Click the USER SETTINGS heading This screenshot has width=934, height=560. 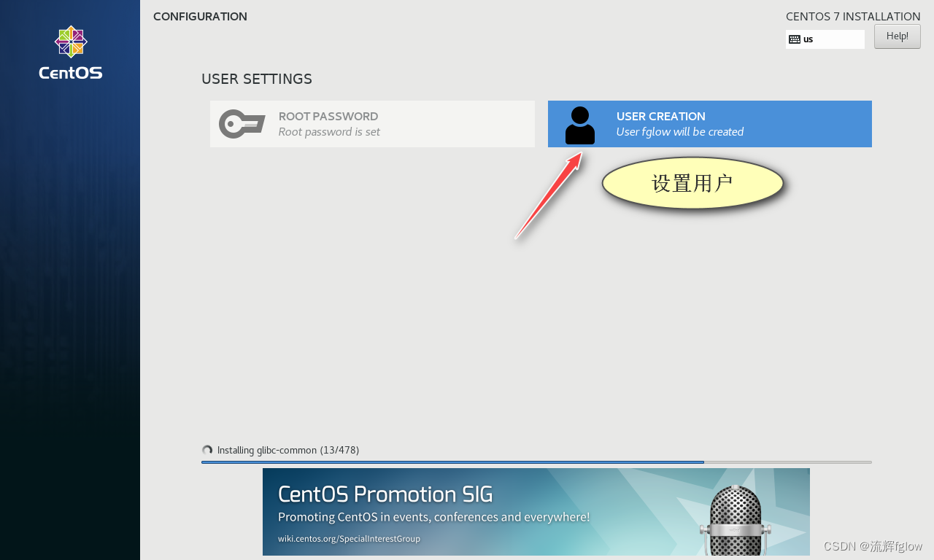(257, 79)
